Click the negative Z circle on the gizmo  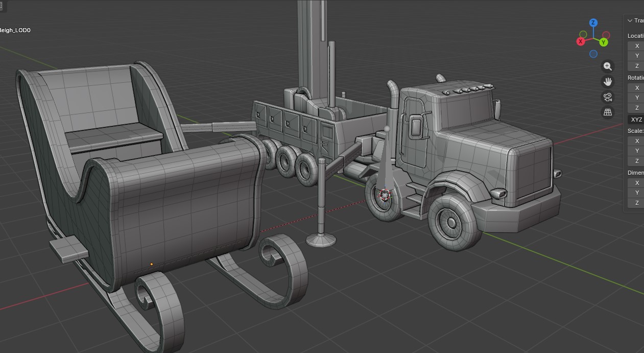[x=593, y=54]
